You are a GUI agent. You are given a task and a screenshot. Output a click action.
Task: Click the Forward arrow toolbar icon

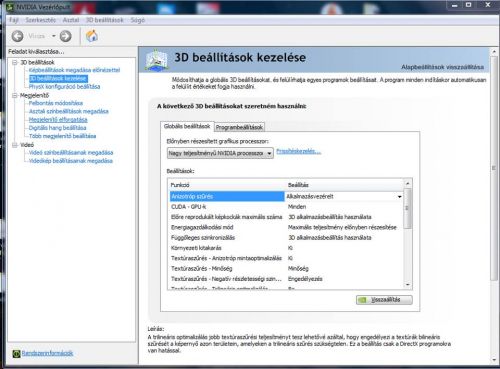click(65, 36)
